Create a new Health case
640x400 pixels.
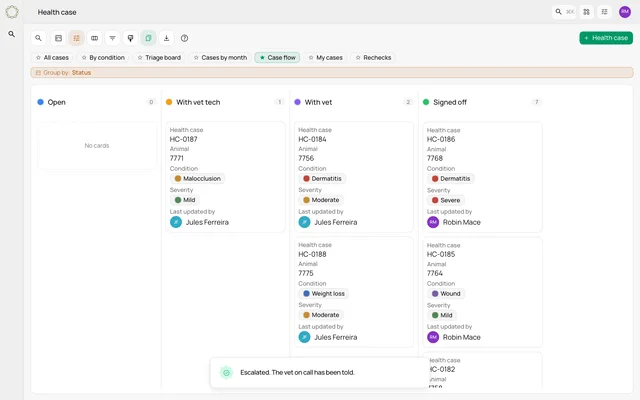[606, 38]
